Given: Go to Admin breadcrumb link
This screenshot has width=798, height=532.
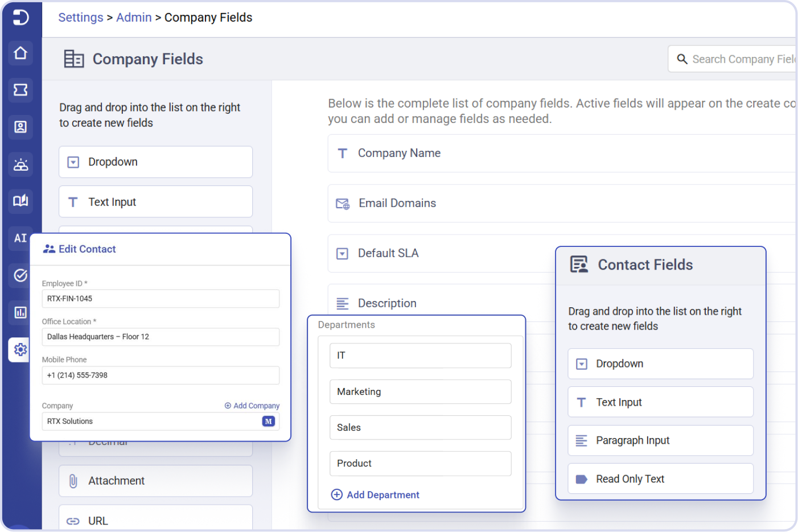Looking at the screenshot, I should [134, 17].
